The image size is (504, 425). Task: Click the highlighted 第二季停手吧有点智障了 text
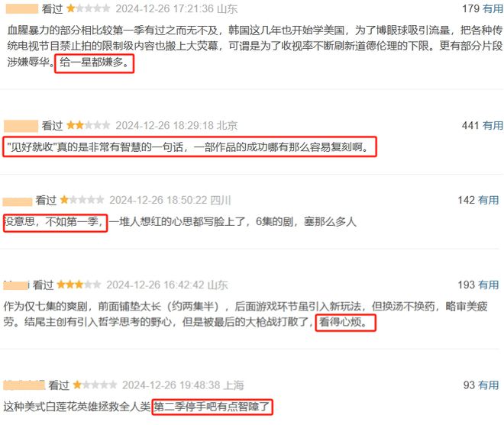tap(212, 407)
